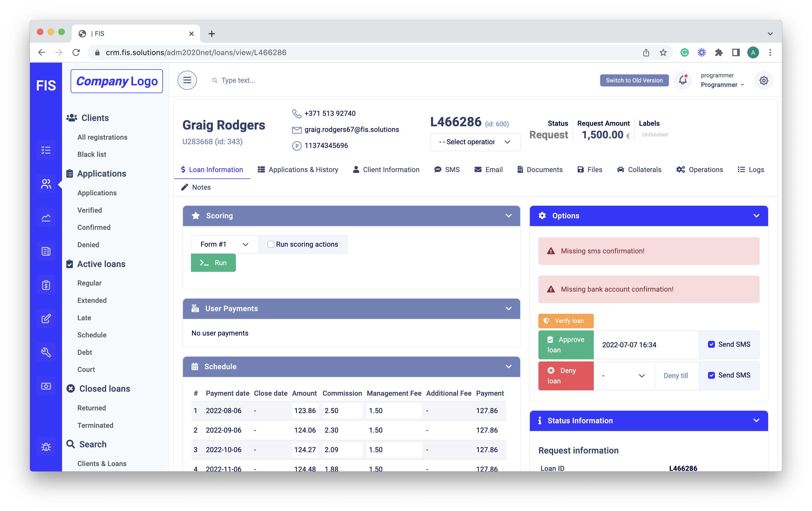The image size is (812, 511).
Task: Open the clients icon in the sidebar
Action: pos(46,183)
